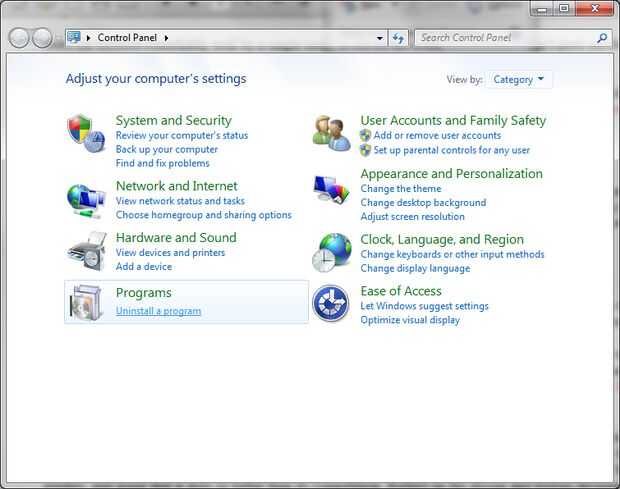Click the shield icon beside Set up parental controls

pyautogui.click(x=365, y=150)
